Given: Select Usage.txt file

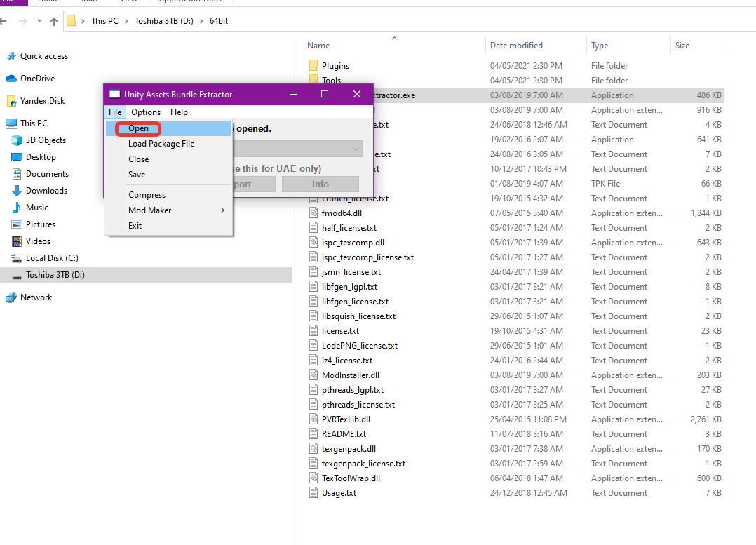Looking at the screenshot, I should (x=515, y=493).
